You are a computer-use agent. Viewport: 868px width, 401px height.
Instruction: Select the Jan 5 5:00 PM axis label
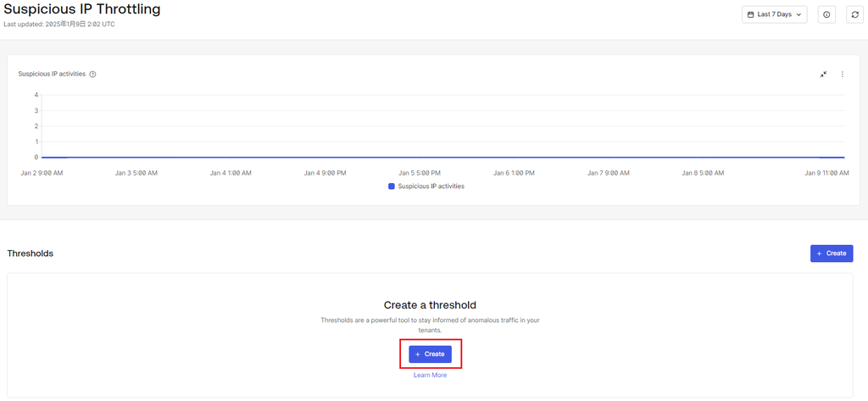420,173
